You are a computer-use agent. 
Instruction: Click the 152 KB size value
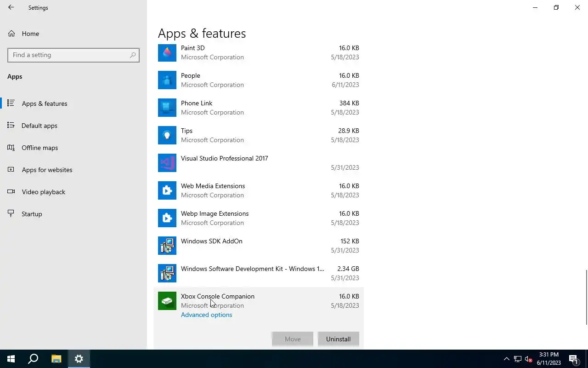pyautogui.click(x=350, y=241)
